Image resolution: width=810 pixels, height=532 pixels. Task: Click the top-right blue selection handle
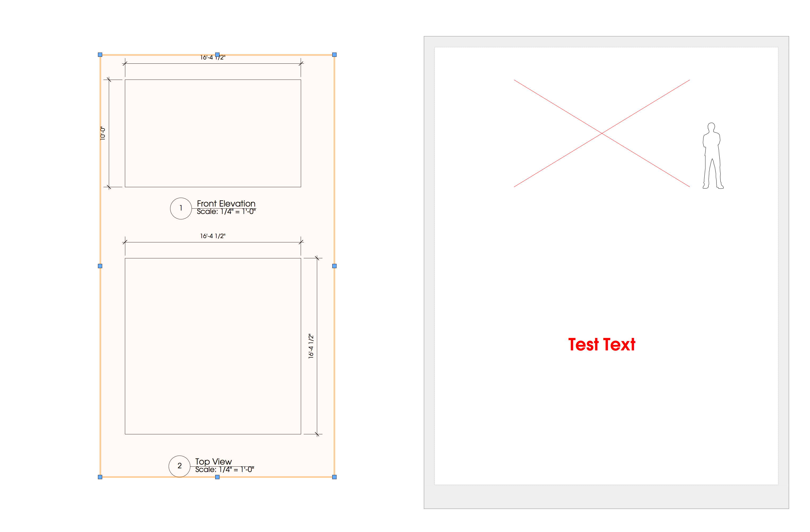click(x=334, y=55)
